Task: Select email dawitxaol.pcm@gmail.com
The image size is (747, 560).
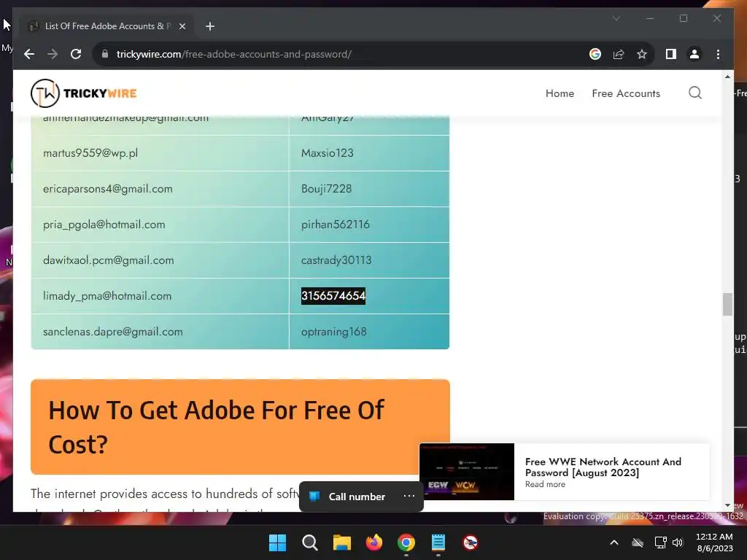Action: pyautogui.click(x=109, y=260)
